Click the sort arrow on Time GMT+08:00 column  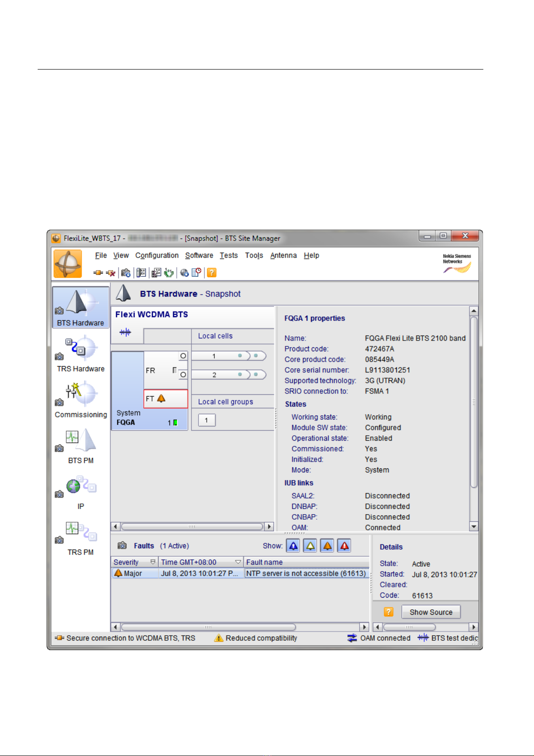coord(238,562)
